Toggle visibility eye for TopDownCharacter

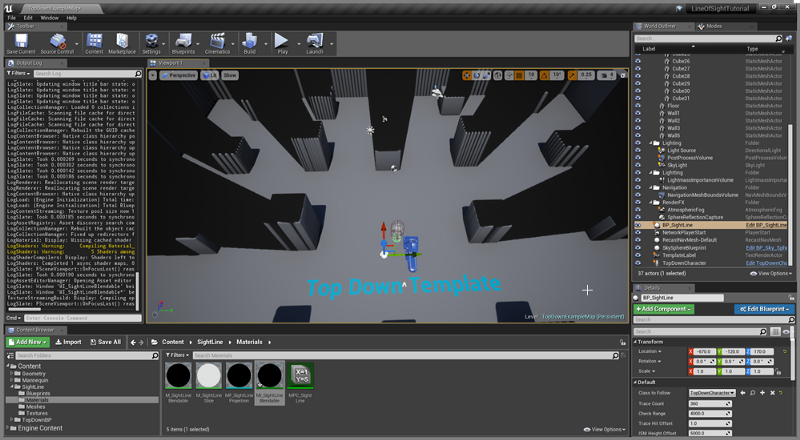tap(638, 263)
